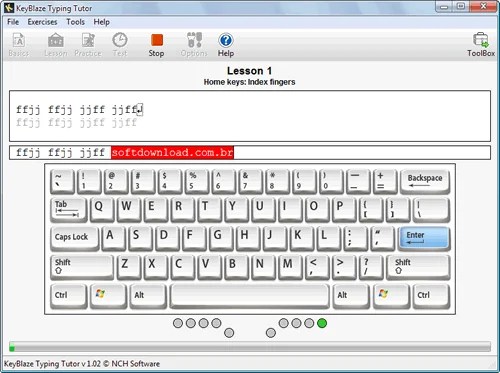
Task: Open the File menu
Action: tap(13, 22)
